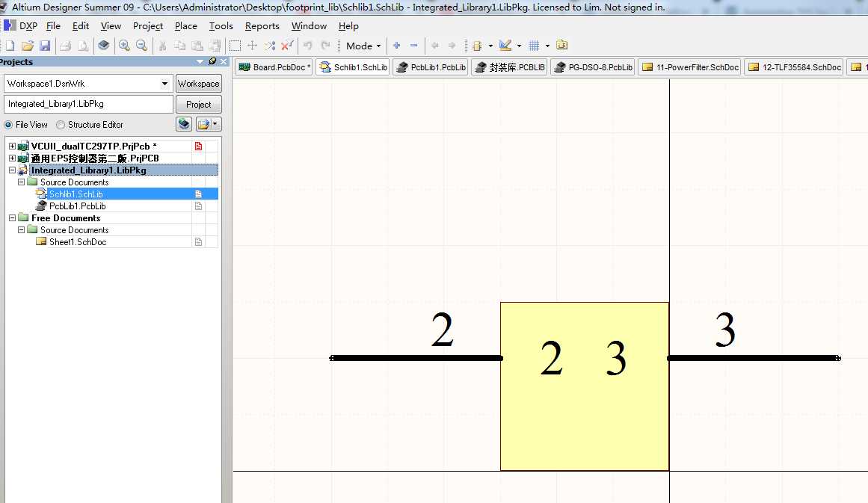Select Schlib1.SchLib in the project tree
Image resolution: width=868 pixels, height=503 pixels.
[76, 194]
